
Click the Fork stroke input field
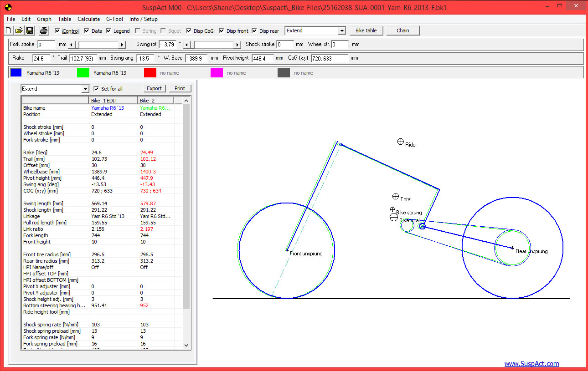[x=46, y=45]
